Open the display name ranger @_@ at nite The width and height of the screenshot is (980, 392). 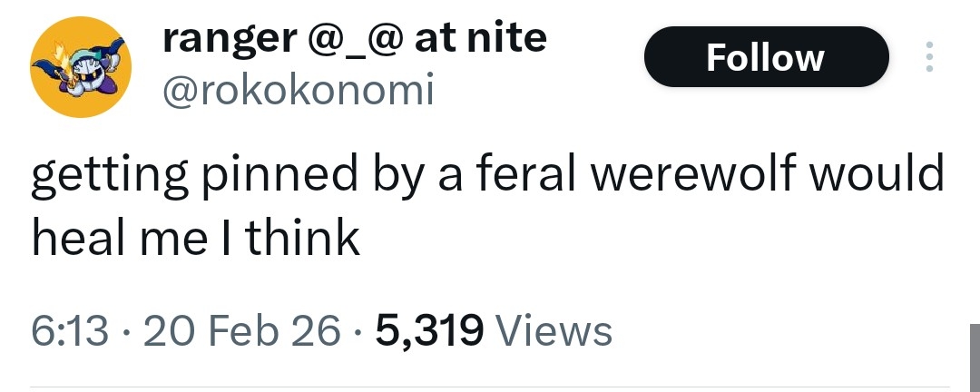[354, 38]
